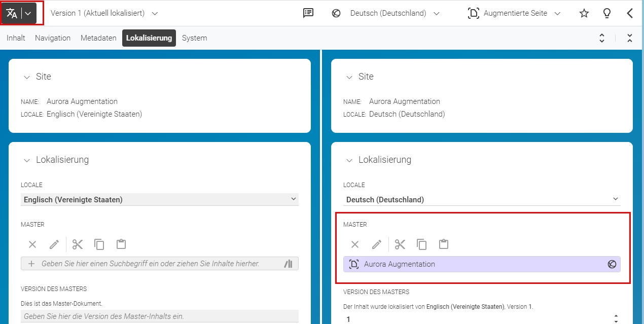Click plus icon in left Master search field
The image size is (644, 324).
[x=31, y=264]
